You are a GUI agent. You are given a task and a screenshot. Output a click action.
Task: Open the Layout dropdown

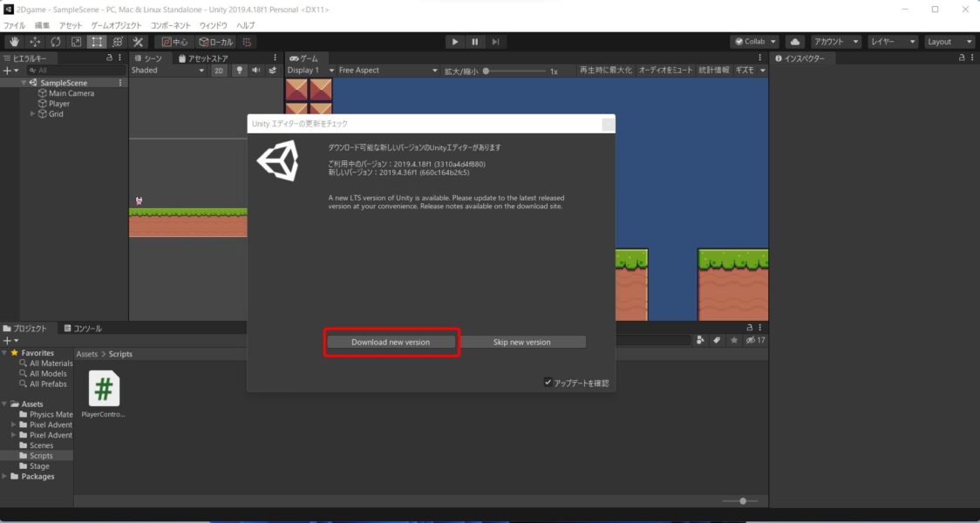click(949, 42)
